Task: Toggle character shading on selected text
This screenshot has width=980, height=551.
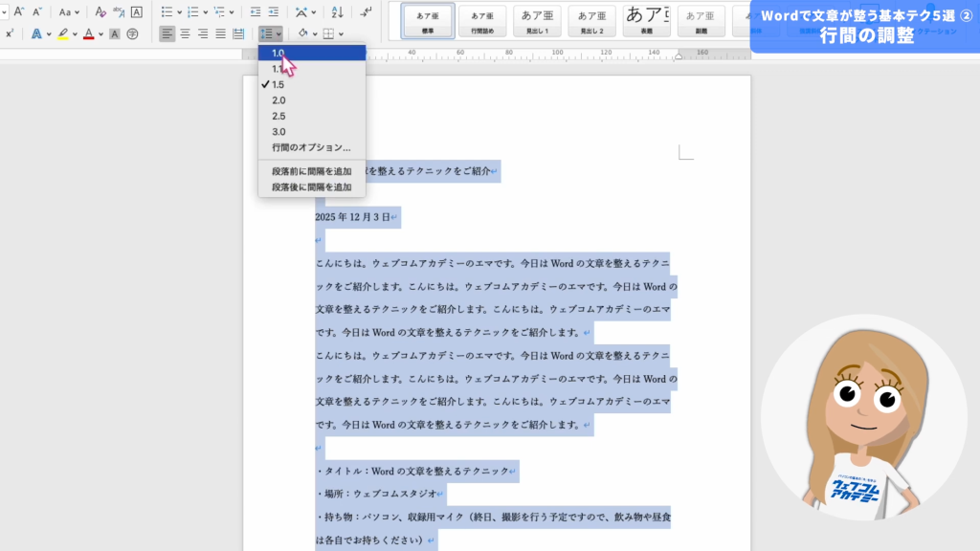Action: click(x=114, y=33)
